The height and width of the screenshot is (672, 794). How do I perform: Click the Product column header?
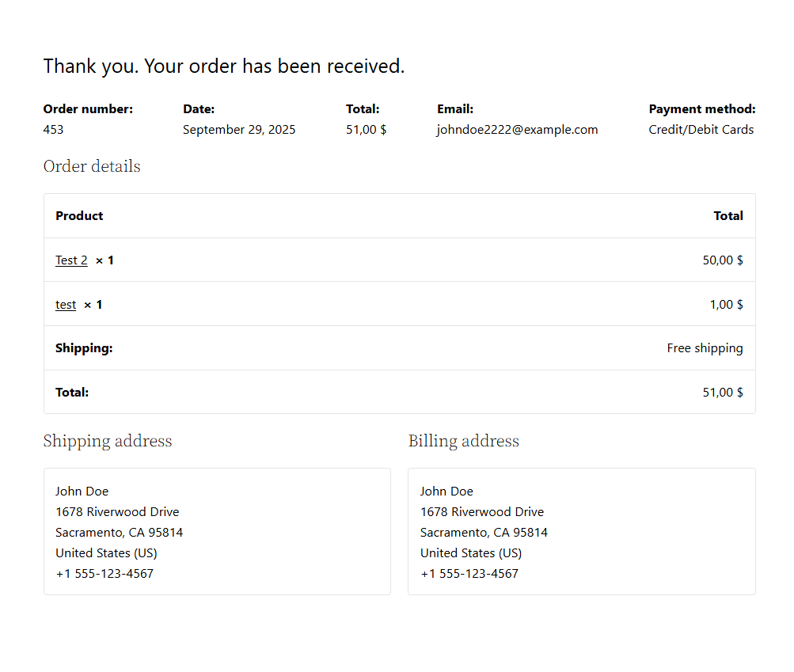[79, 216]
